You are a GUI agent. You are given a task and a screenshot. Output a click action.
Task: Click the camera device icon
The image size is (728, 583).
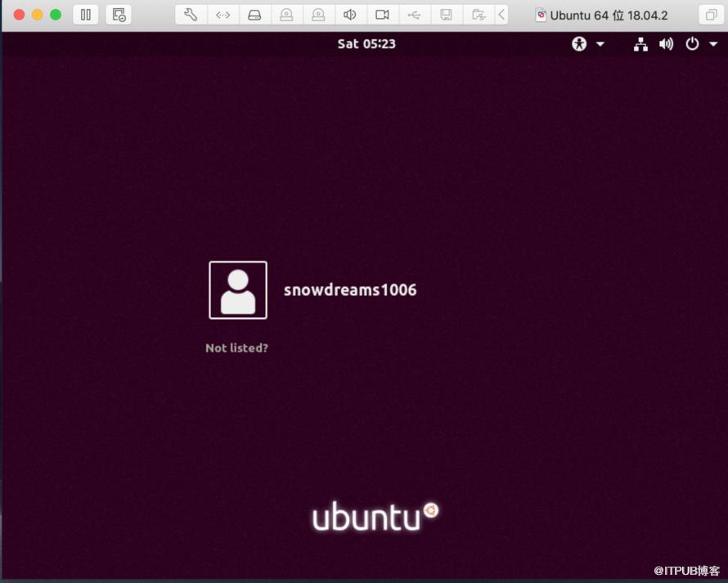click(x=382, y=15)
